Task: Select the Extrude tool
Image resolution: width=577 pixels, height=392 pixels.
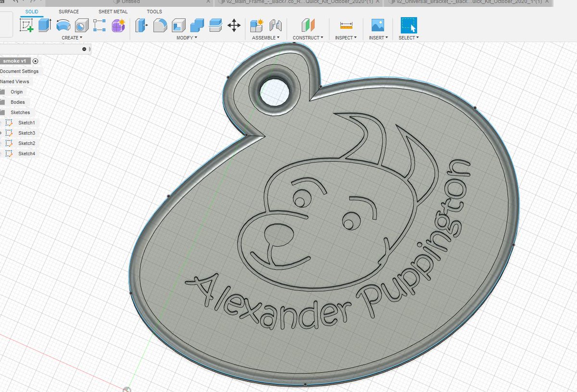Action: pyautogui.click(x=45, y=25)
